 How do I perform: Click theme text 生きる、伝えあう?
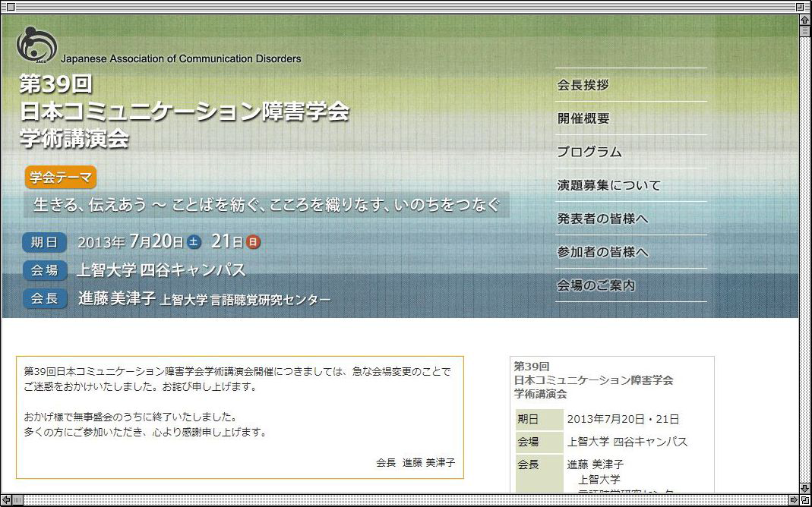coord(90,205)
